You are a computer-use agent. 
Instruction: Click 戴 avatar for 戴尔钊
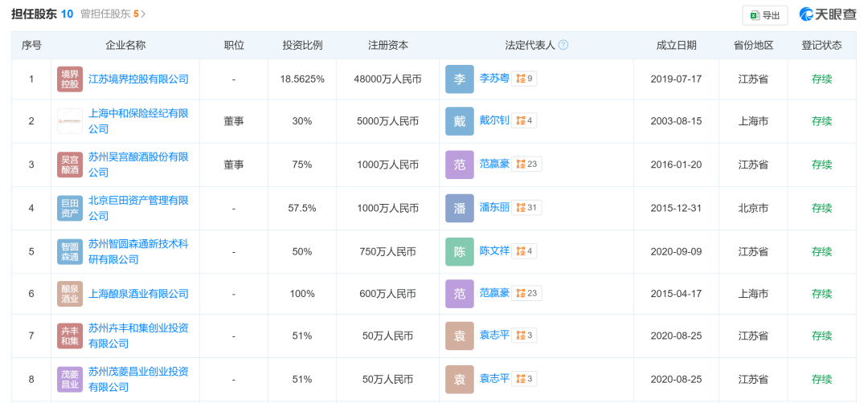460,121
